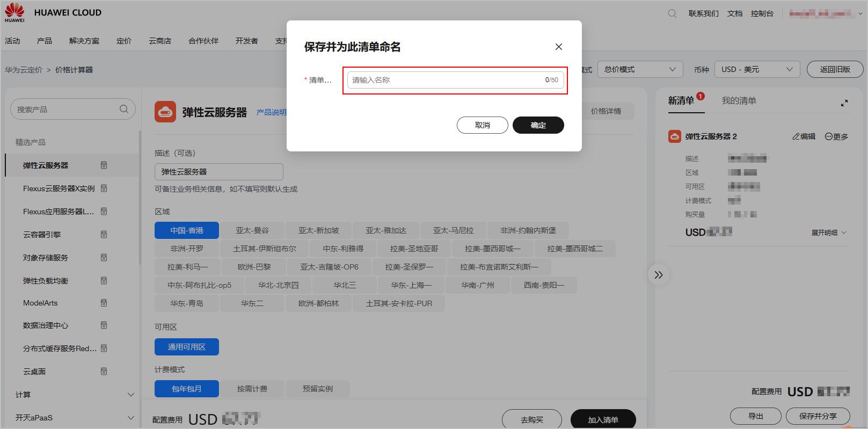Click calculator icon beside ModelArts
The width and height of the screenshot is (868, 429).
pos(104,303)
